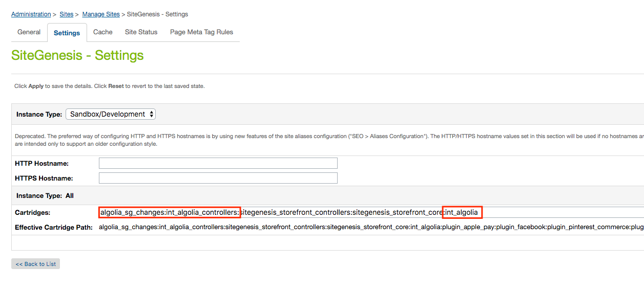This screenshot has height=289, width=644.
Task: Click the Cartridges label
Action: point(33,212)
